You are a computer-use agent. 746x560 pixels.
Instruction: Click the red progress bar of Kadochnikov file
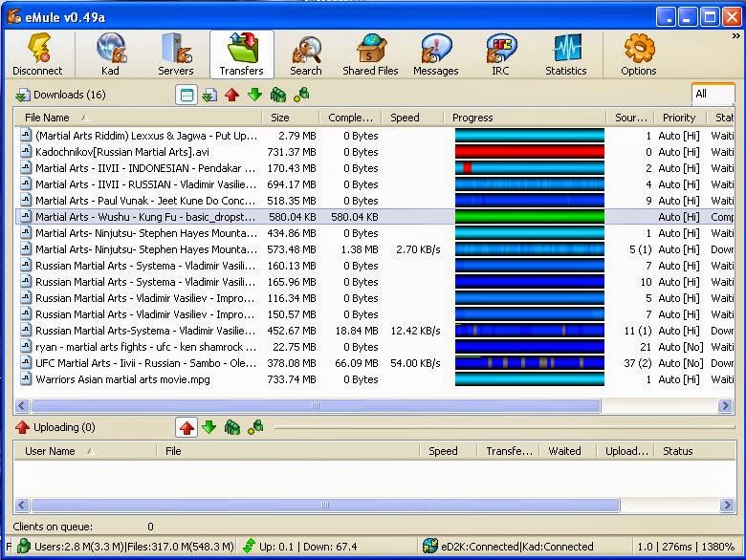(530, 152)
